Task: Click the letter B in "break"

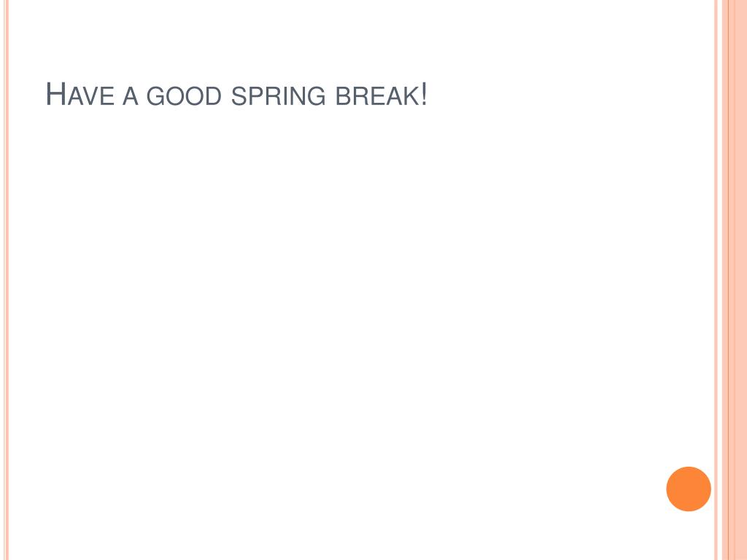Action: point(343,96)
